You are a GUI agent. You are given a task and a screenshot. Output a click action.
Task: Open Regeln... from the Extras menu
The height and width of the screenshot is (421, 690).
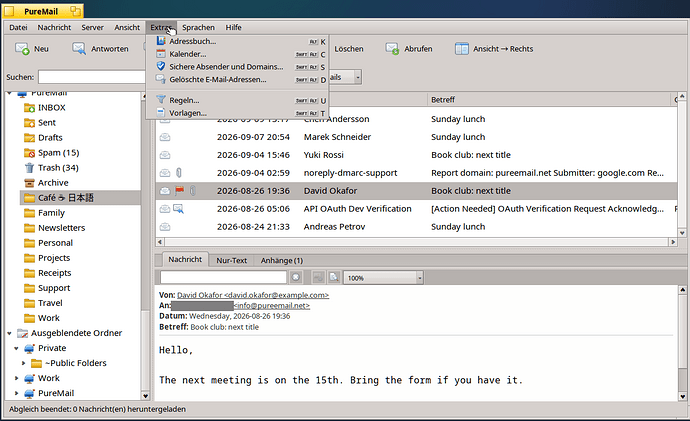[237, 100]
